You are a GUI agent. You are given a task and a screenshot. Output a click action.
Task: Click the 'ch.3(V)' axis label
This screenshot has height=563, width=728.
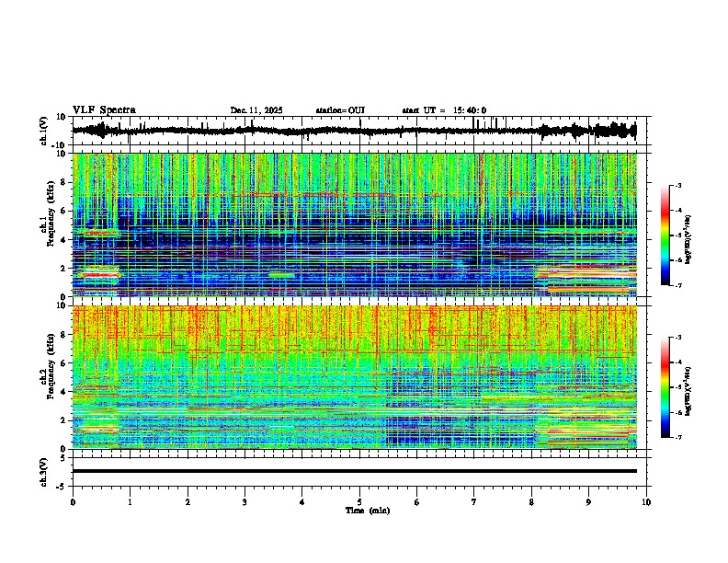44,472
